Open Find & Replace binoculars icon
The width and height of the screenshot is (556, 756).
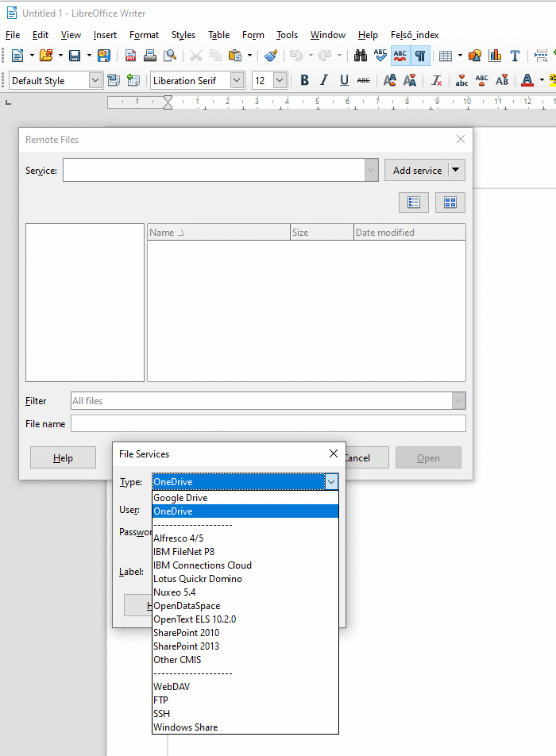coord(360,56)
